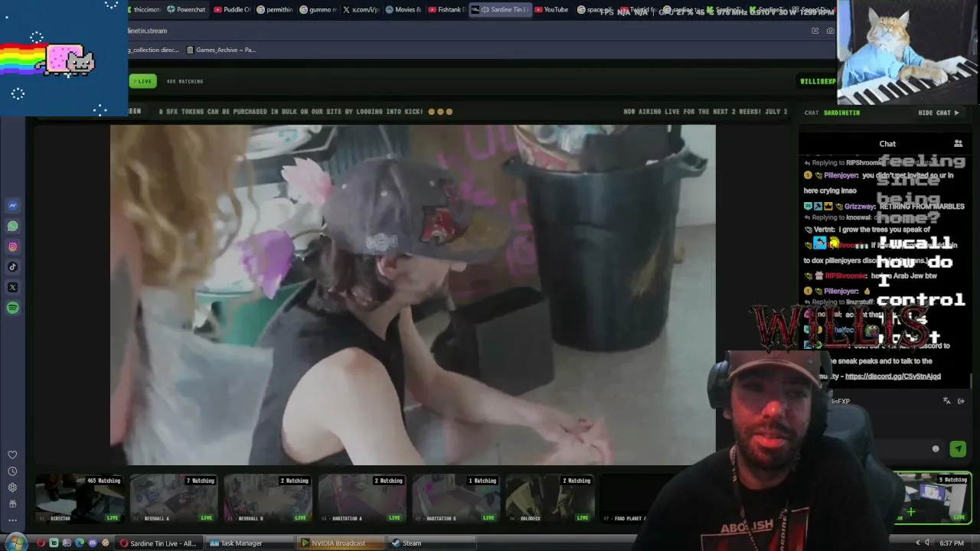Switch to the Fishtank browser tab
This screenshot has height=551, width=980.
pos(446,10)
